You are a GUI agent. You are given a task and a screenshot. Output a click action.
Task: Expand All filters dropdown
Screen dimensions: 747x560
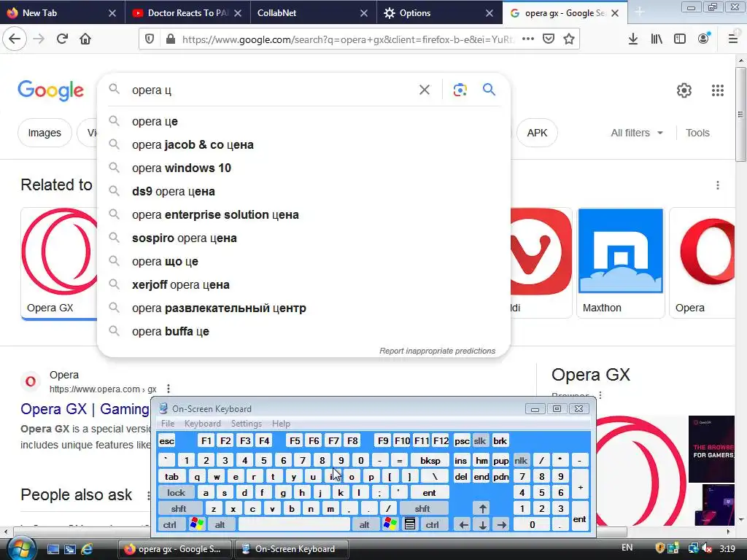point(637,133)
